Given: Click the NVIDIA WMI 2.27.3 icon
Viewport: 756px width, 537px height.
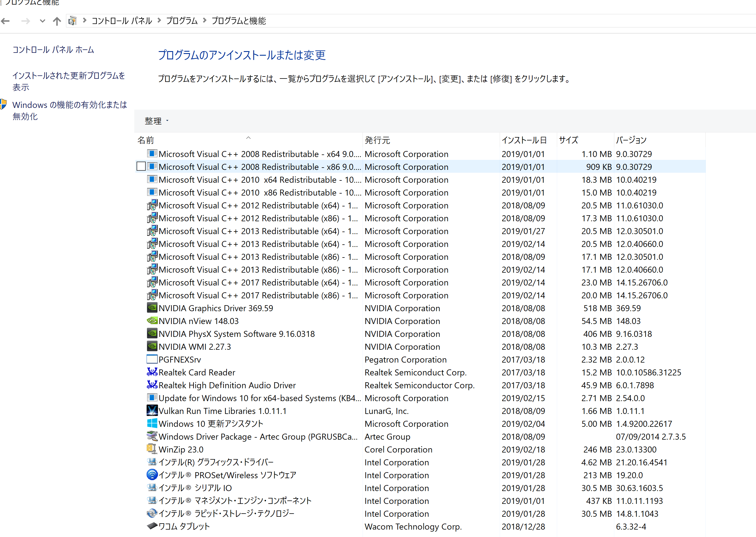Looking at the screenshot, I should click(x=152, y=346).
